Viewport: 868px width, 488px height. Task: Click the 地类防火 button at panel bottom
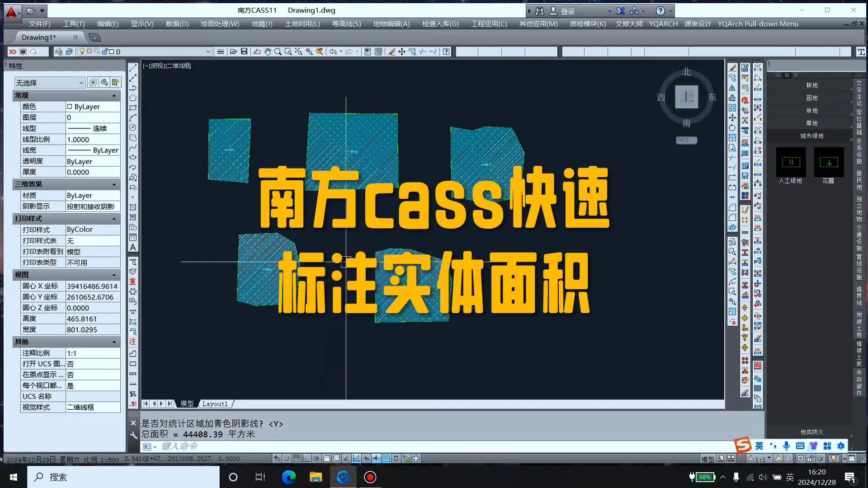[x=811, y=432]
